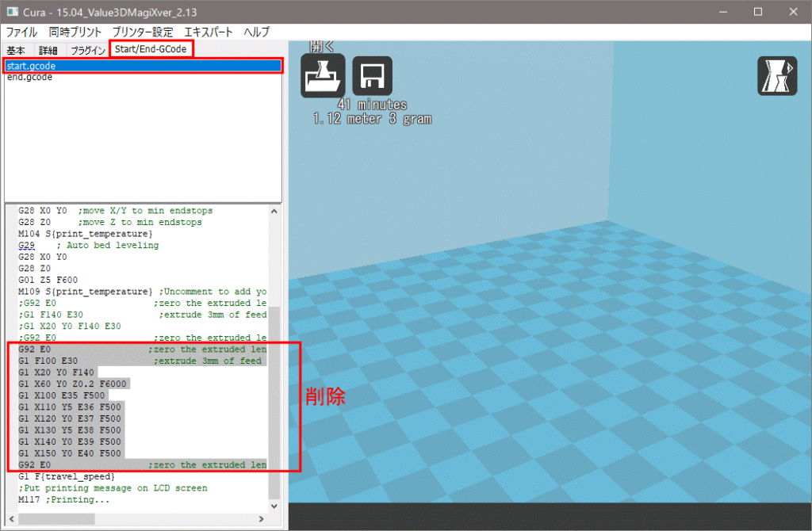Open the 同時プリント menu
Screen dimensions: 812x531
tap(75, 32)
